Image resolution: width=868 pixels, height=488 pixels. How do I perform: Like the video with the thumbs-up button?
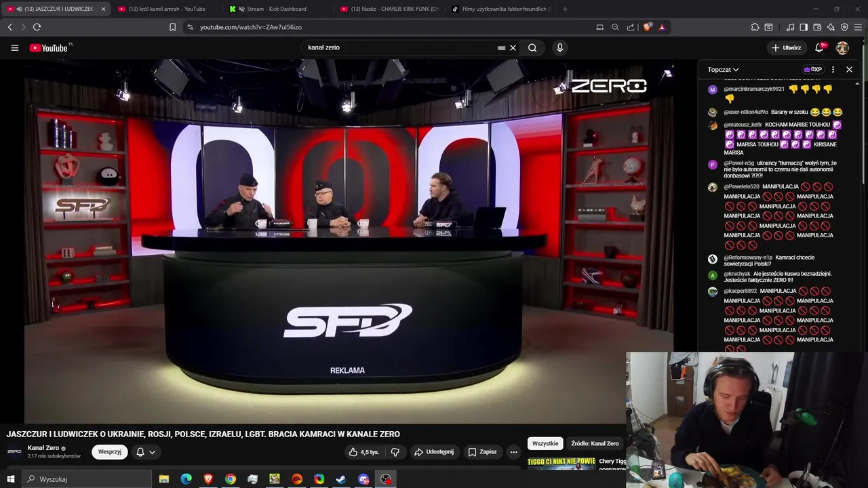363,452
